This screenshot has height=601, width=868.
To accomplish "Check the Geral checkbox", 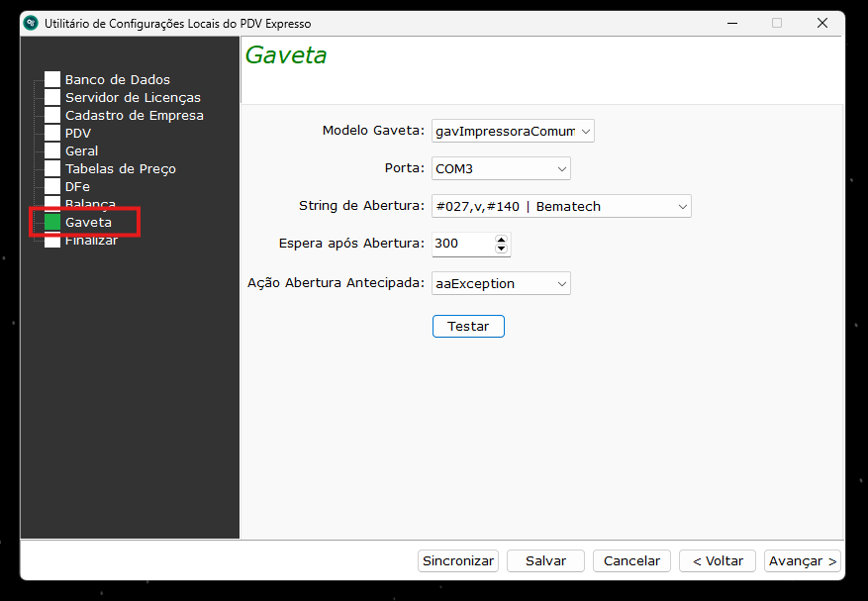I will pyautogui.click(x=50, y=150).
